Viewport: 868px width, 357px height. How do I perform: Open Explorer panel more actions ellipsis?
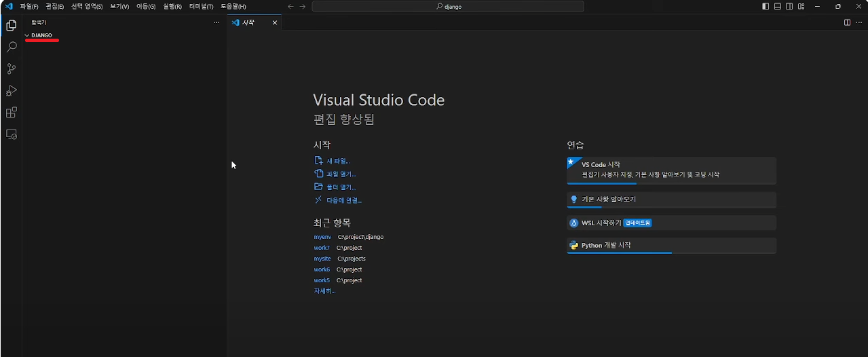tap(216, 22)
